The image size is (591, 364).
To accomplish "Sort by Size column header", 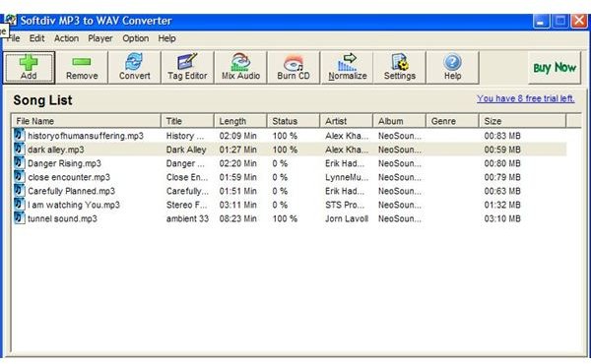I will click(x=522, y=121).
